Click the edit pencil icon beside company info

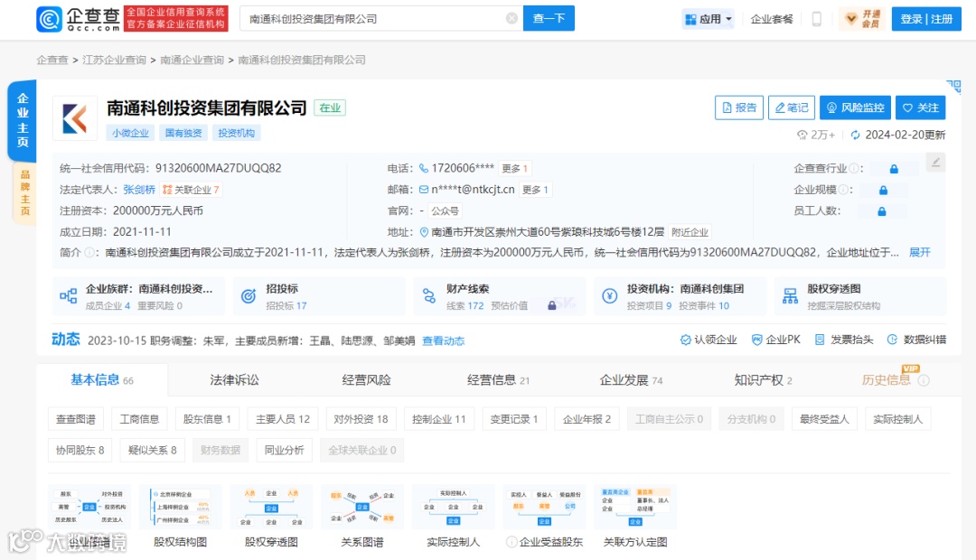(935, 163)
